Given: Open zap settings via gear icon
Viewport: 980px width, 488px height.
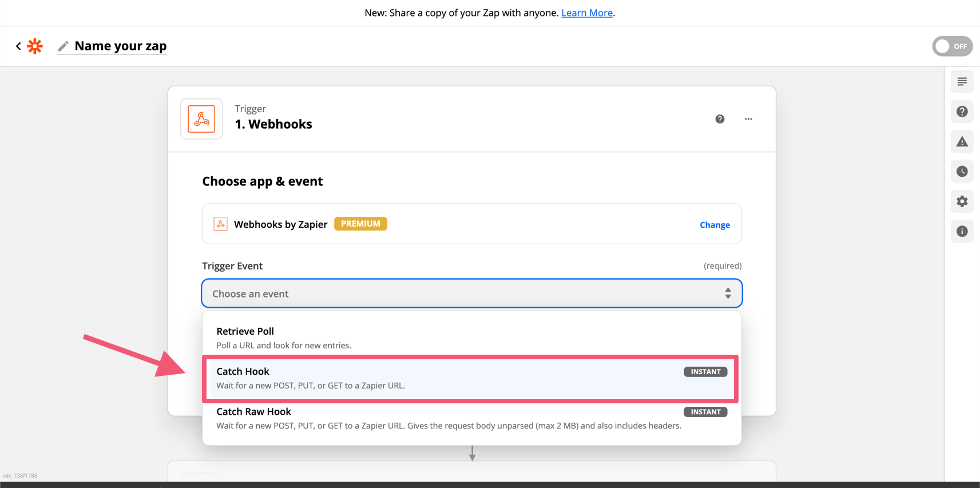Looking at the screenshot, I should [962, 201].
